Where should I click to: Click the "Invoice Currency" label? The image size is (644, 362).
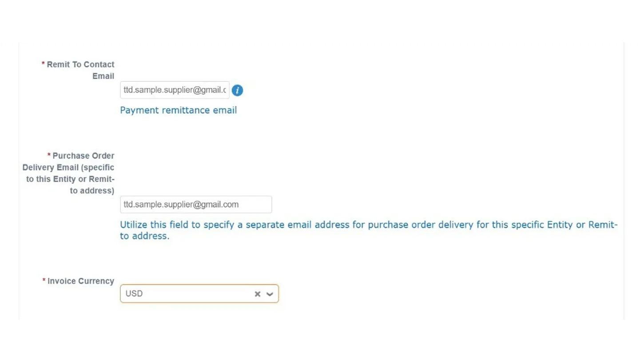click(80, 281)
